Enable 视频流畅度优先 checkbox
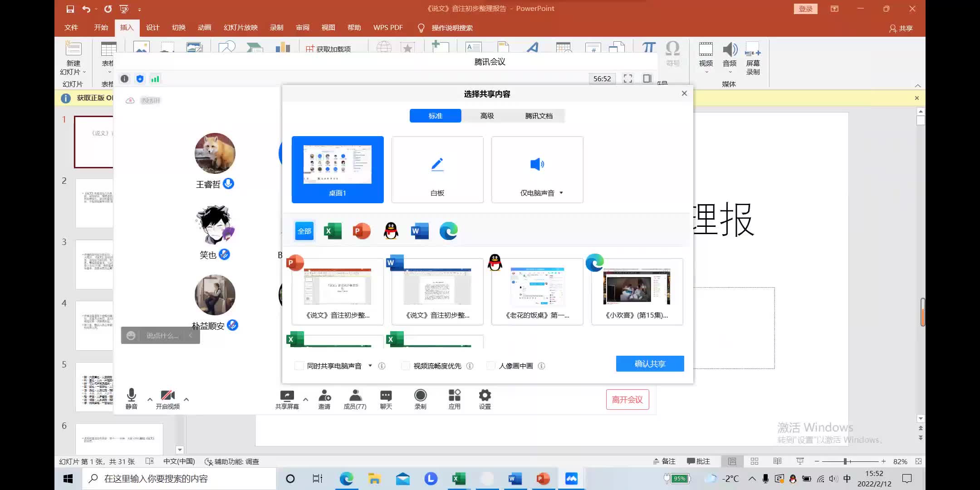Image resolution: width=980 pixels, height=490 pixels. (406, 366)
